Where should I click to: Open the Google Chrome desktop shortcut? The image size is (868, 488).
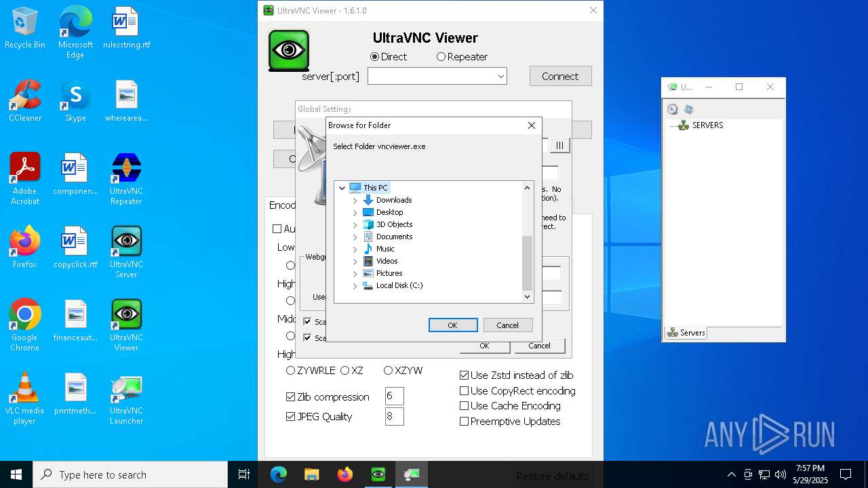tap(25, 325)
